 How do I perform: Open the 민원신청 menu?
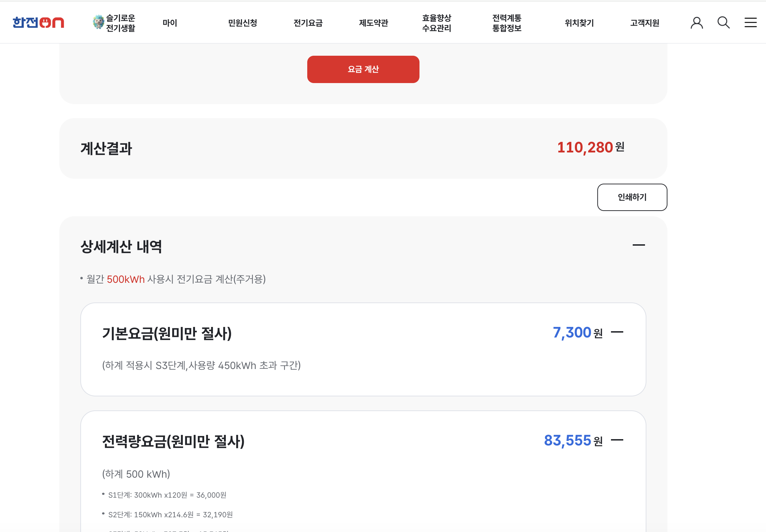click(x=242, y=23)
